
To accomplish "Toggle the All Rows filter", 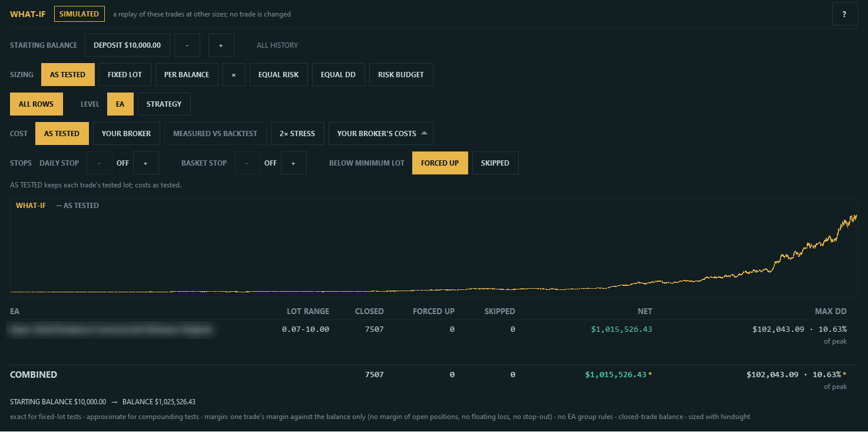I will click(x=37, y=104).
